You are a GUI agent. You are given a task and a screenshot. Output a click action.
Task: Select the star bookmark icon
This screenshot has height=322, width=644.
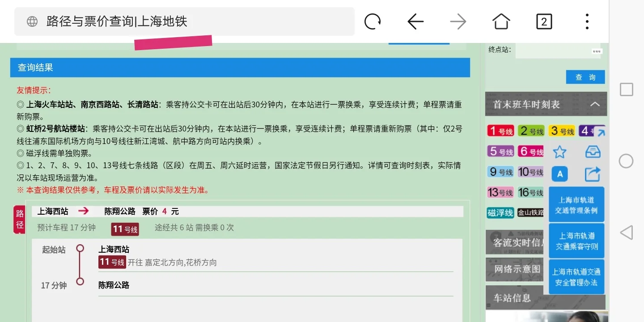coord(559,152)
